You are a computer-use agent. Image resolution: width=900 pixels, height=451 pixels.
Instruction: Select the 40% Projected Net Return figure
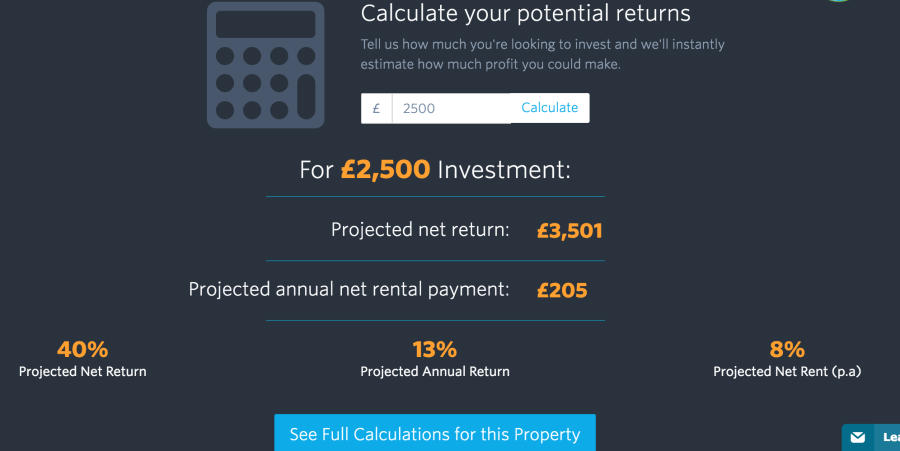[83, 349]
